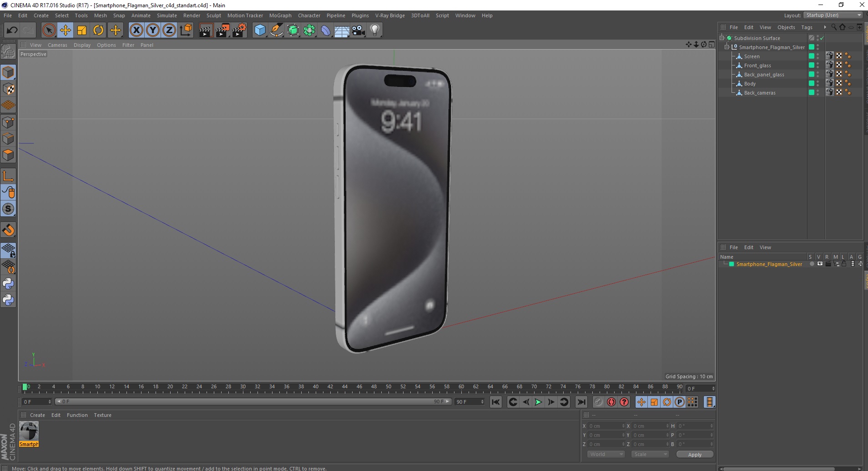
Task: Activate the Scale tool
Action: click(x=82, y=30)
